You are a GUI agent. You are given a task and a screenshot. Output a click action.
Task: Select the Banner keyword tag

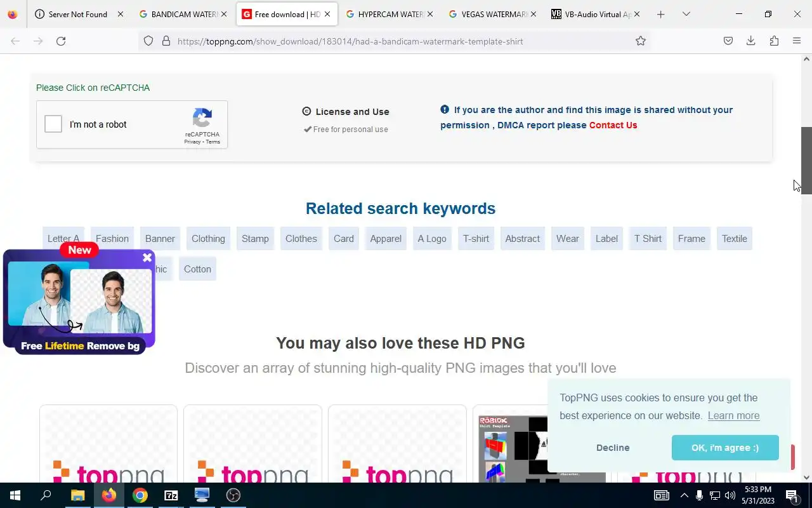pos(160,239)
